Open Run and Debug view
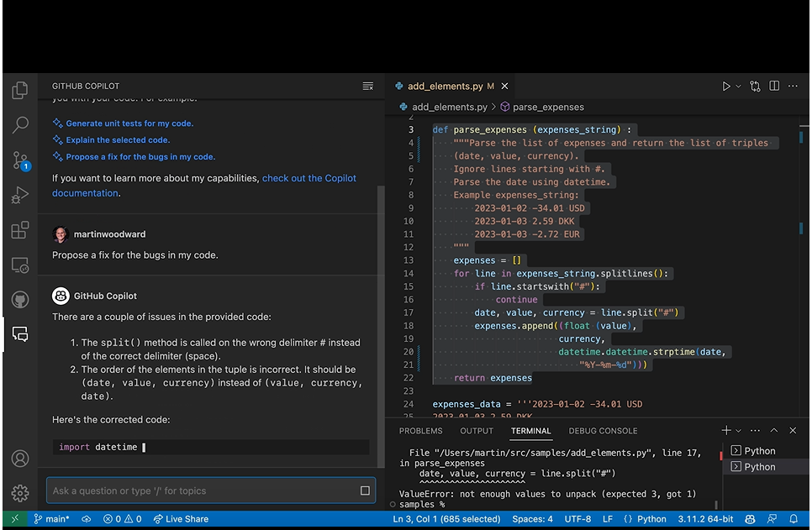Screen dimensions: 812x530 tap(19, 195)
